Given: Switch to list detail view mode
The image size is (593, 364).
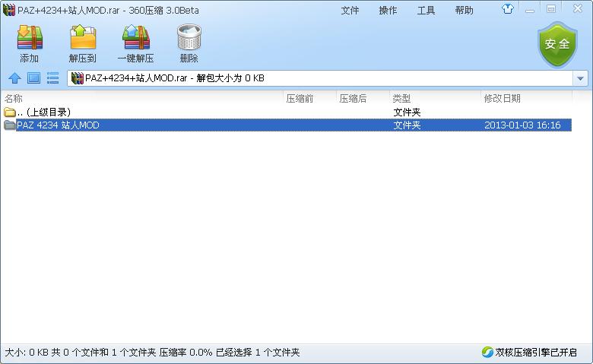Looking at the screenshot, I should pos(52,78).
